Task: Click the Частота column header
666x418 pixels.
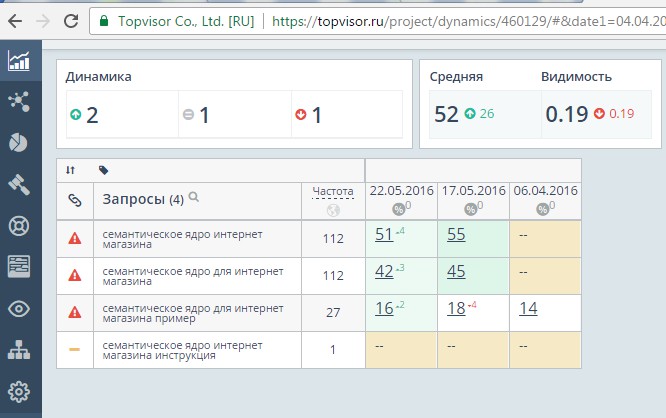Action: click(333, 192)
